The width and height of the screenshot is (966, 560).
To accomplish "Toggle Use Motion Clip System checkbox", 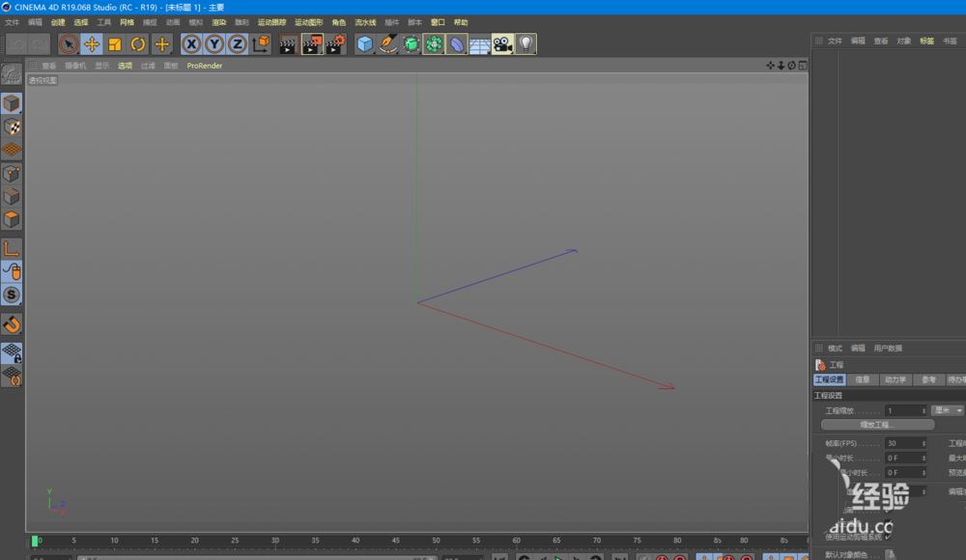I will pos(888,537).
